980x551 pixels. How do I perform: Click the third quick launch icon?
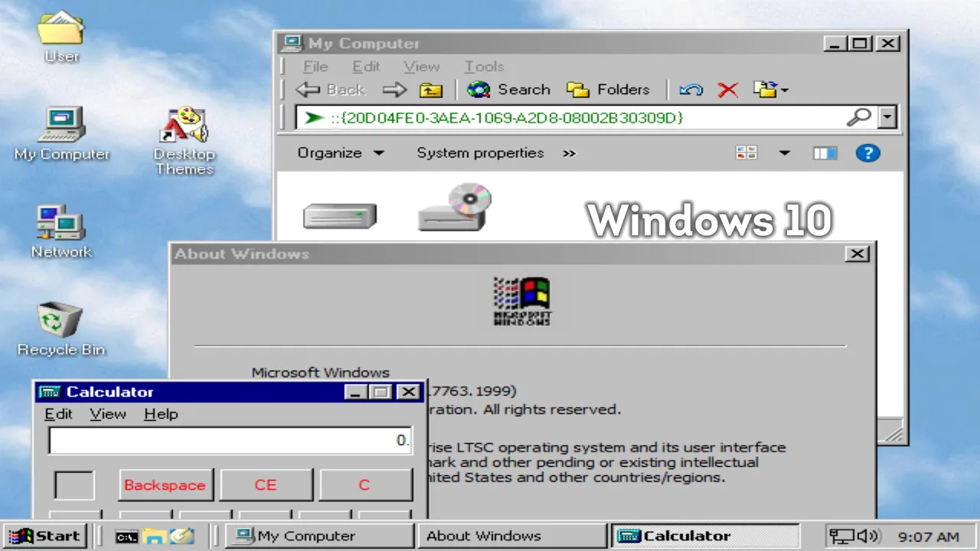click(182, 536)
